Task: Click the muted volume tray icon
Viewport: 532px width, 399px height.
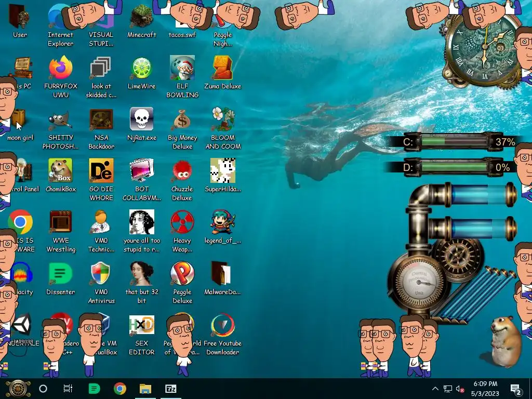Action: pos(460,389)
